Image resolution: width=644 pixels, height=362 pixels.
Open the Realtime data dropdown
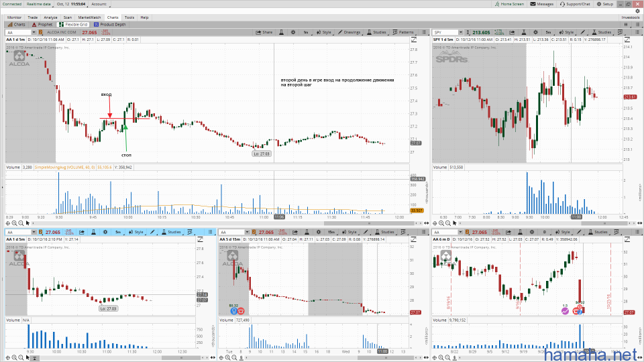[39, 4]
